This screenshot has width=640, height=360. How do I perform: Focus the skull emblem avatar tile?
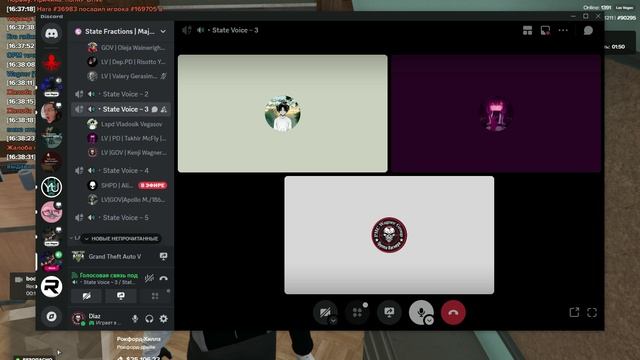[389, 235]
